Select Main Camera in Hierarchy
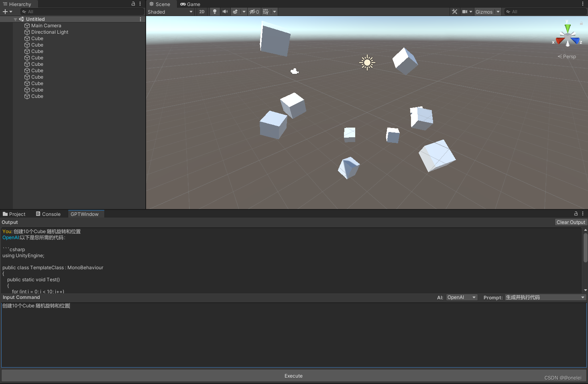Screen dimensions: 588x384 46,26
